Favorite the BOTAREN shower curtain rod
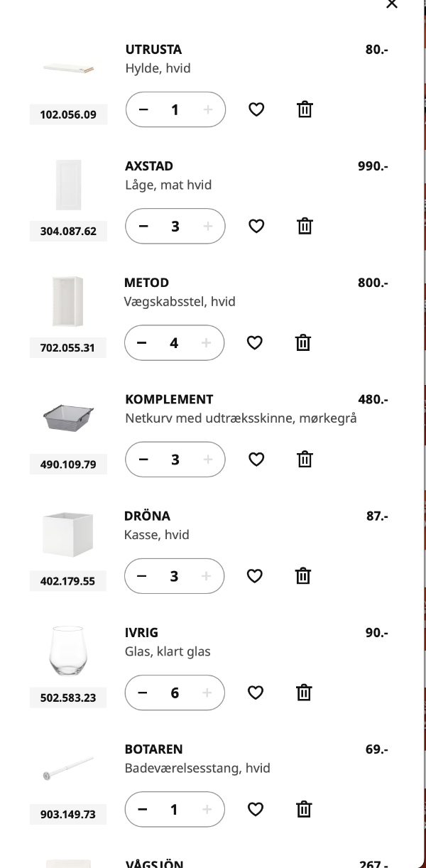 tap(255, 809)
